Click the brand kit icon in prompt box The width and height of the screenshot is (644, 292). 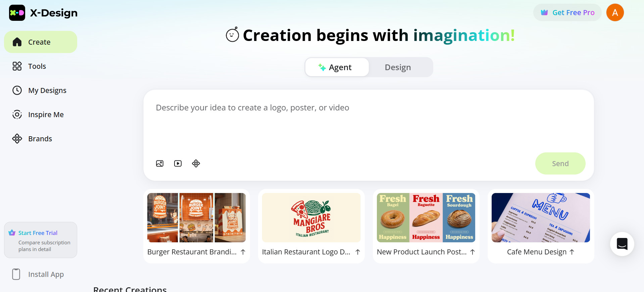click(x=196, y=163)
